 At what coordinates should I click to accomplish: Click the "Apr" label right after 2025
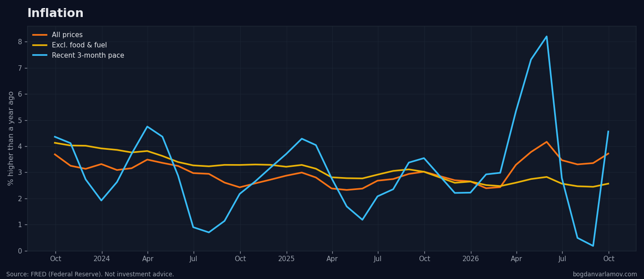point(332,259)
